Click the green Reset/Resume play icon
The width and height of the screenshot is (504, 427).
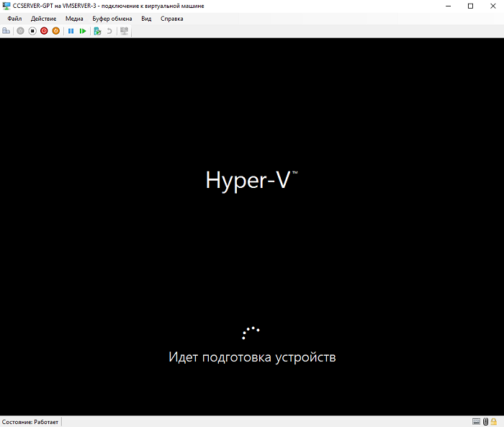pos(83,31)
